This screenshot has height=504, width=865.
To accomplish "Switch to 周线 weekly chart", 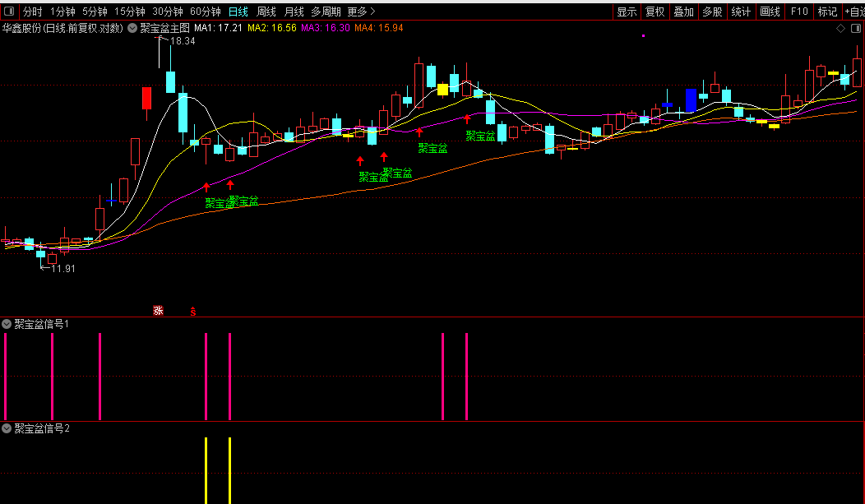I will tap(266, 12).
